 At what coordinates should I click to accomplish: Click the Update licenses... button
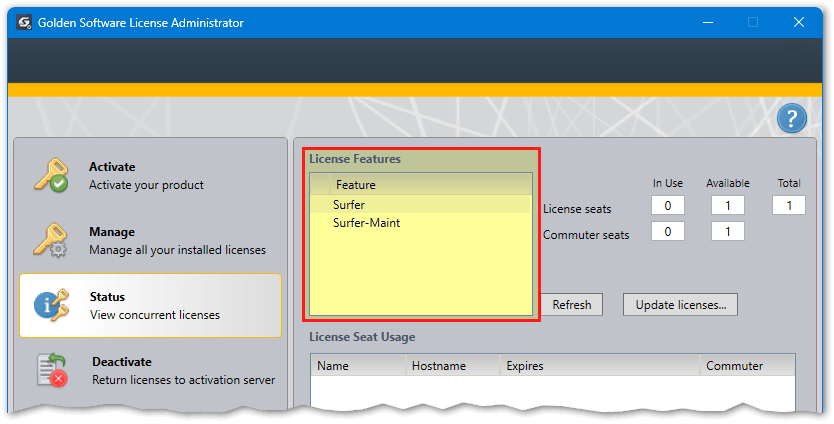(x=680, y=305)
